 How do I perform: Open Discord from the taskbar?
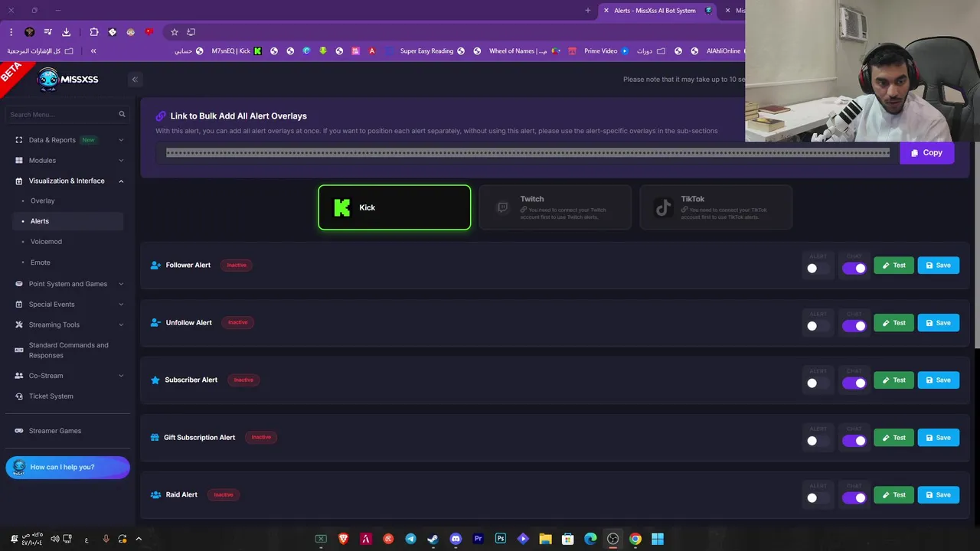[x=456, y=539]
